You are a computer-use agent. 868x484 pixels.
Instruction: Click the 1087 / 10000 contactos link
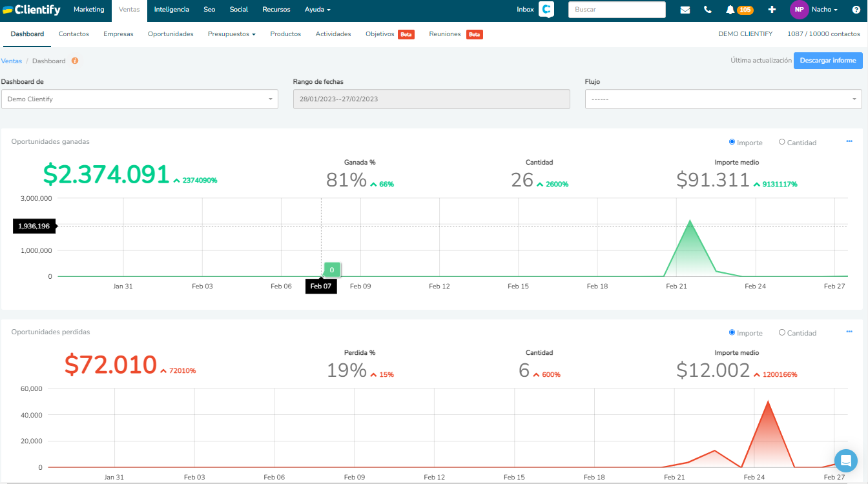(823, 34)
